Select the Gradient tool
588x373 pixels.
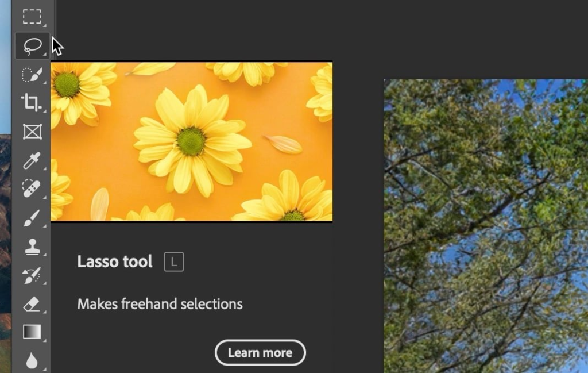pos(32,332)
